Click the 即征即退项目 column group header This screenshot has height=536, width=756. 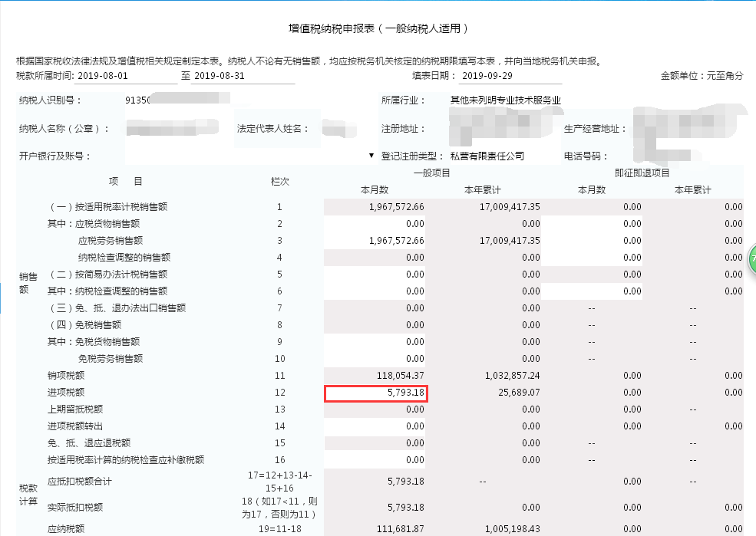point(642,173)
